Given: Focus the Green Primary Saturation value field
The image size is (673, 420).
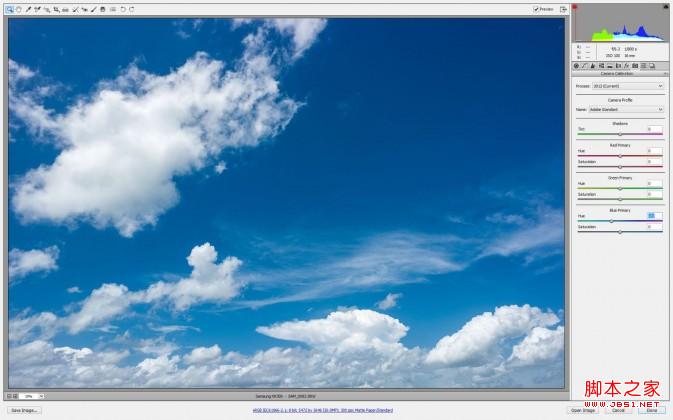Looking at the screenshot, I should coord(655,194).
